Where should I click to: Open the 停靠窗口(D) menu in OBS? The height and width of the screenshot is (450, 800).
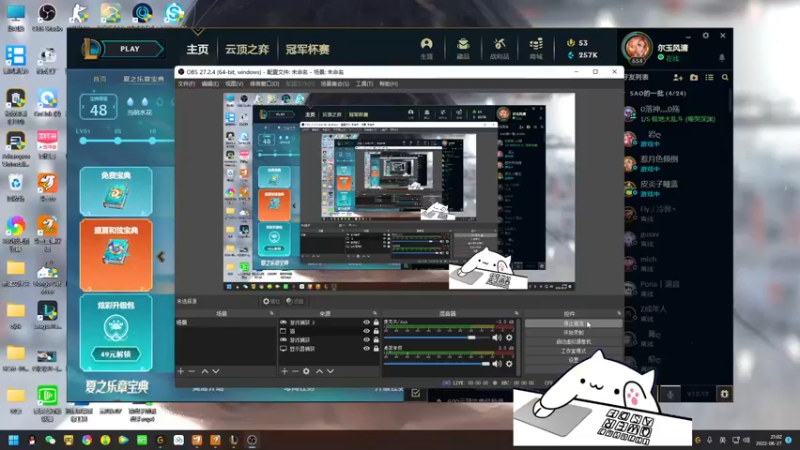click(x=264, y=84)
